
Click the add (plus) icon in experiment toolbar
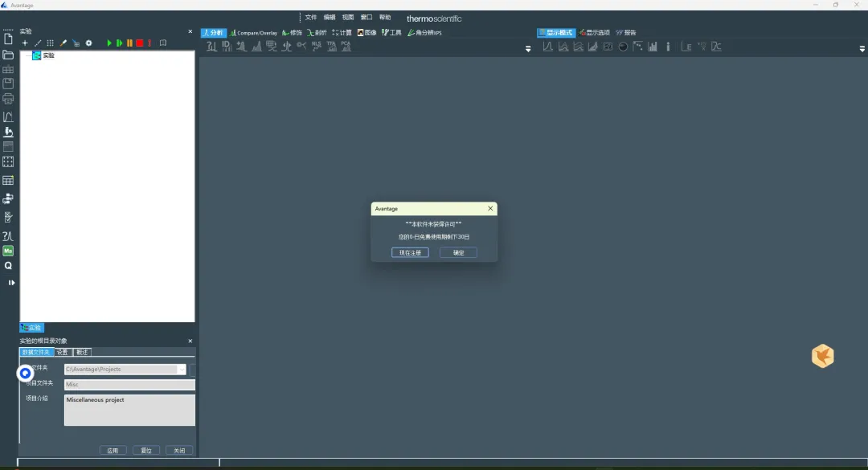pyautogui.click(x=25, y=43)
